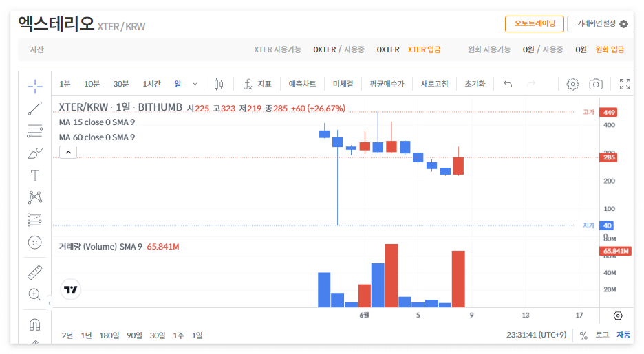Viewport: 644px width, 354px height.
Task: Select the trend line drawing tool
Action: coord(35,109)
